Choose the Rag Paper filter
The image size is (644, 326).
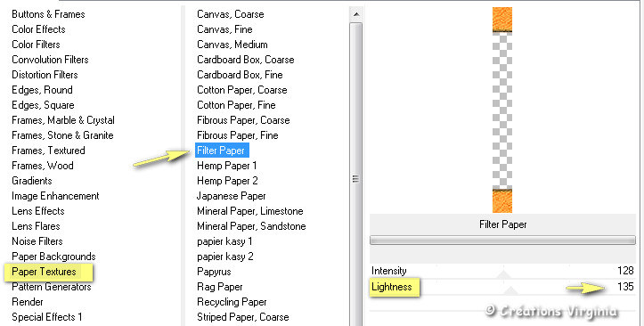pos(220,288)
